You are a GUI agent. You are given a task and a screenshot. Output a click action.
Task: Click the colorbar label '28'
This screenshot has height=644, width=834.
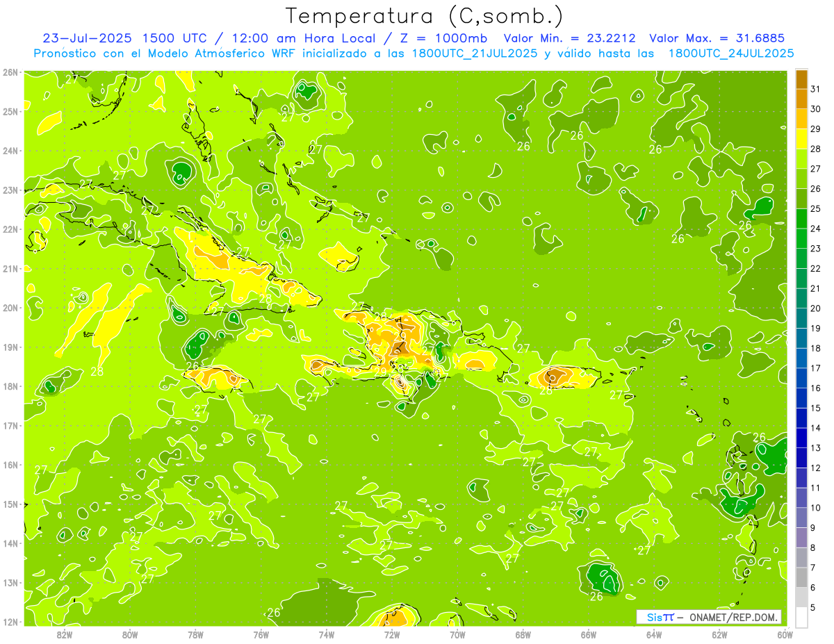[816, 149]
